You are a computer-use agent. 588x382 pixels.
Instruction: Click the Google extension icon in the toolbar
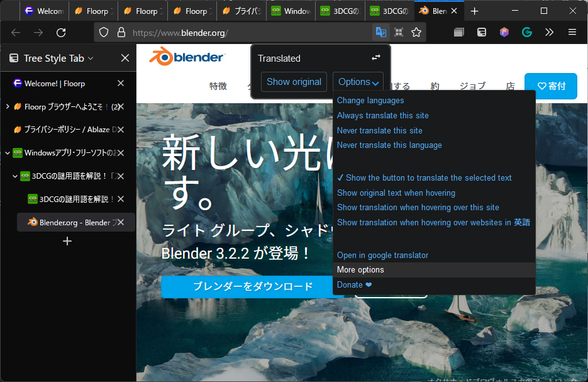527,32
